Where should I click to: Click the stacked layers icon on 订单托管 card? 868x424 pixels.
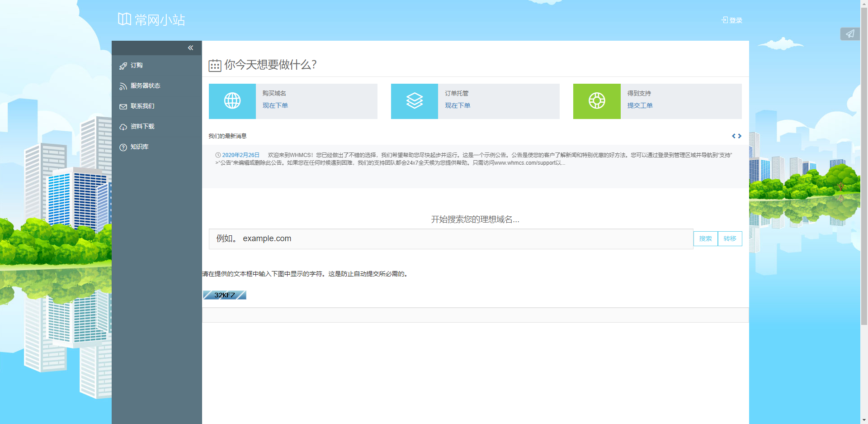415,101
